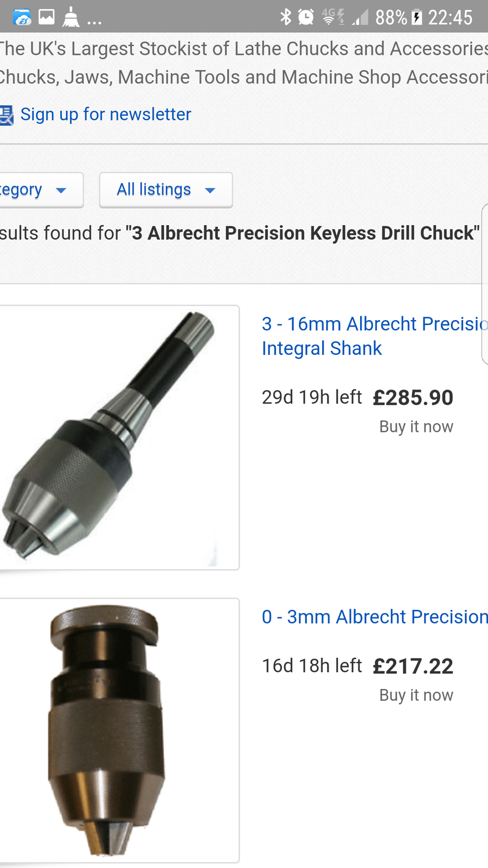
Task: Tap the £285.90 price
Action: tap(413, 398)
